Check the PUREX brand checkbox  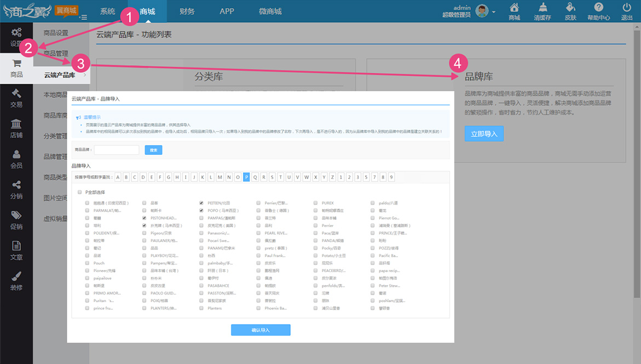tap(316, 203)
